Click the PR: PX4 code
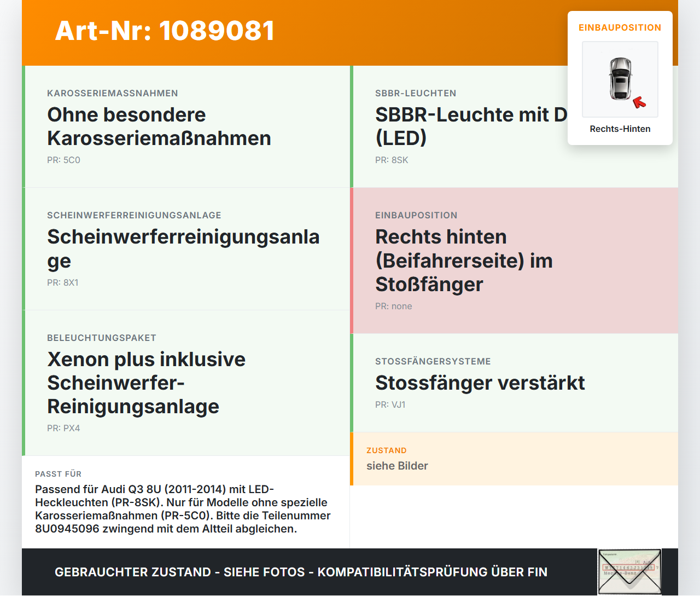This screenshot has height=596, width=700. pyautogui.click(x=63, y=428)
